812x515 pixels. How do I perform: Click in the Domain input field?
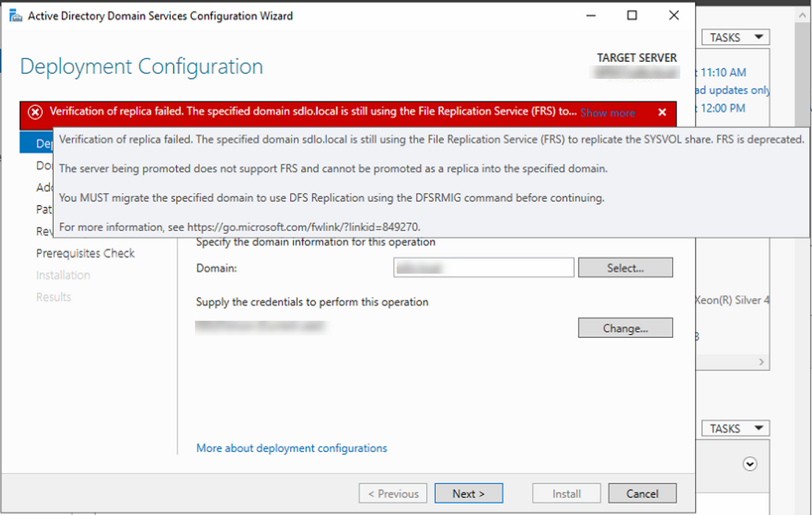click(x=483, y=268)
